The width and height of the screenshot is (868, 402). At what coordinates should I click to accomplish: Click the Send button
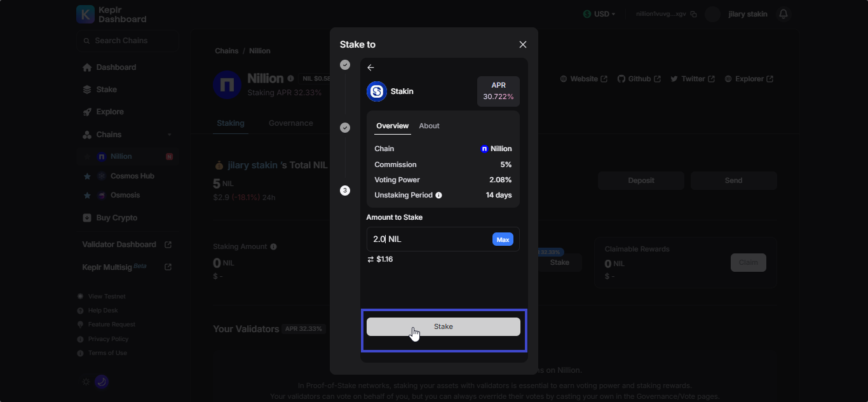733,180
